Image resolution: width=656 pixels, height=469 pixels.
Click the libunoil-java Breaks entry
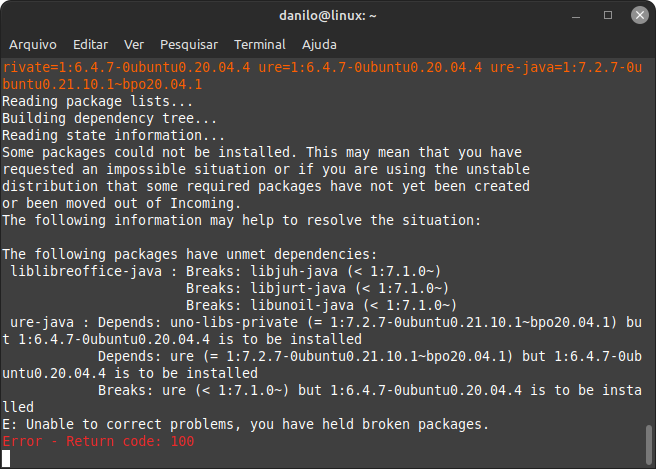321,305
